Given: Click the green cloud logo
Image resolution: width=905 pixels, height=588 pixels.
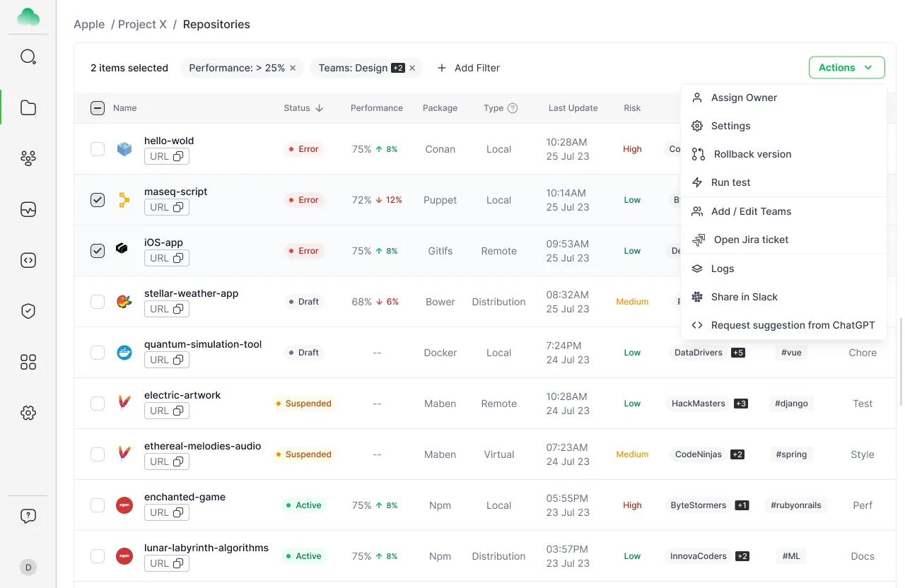Looking at the screenshot, I should pyautogui.click(x=28, y=17).
